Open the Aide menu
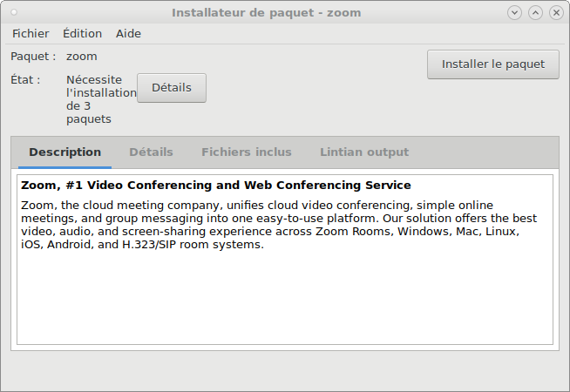 click(x=128, y=33)
